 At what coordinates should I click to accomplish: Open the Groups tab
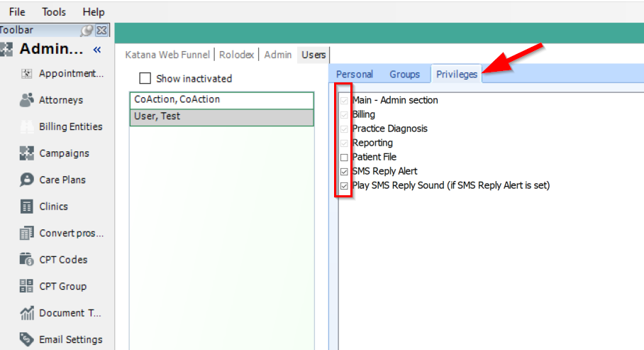pyautogui.click(x=404, y=75)
